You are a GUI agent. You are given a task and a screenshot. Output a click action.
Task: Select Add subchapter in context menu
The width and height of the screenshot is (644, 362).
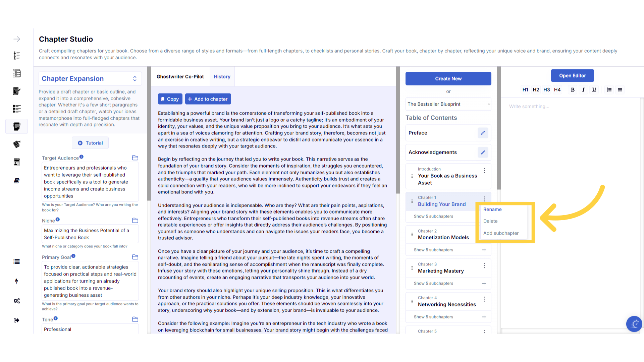[x=501, y=233]
